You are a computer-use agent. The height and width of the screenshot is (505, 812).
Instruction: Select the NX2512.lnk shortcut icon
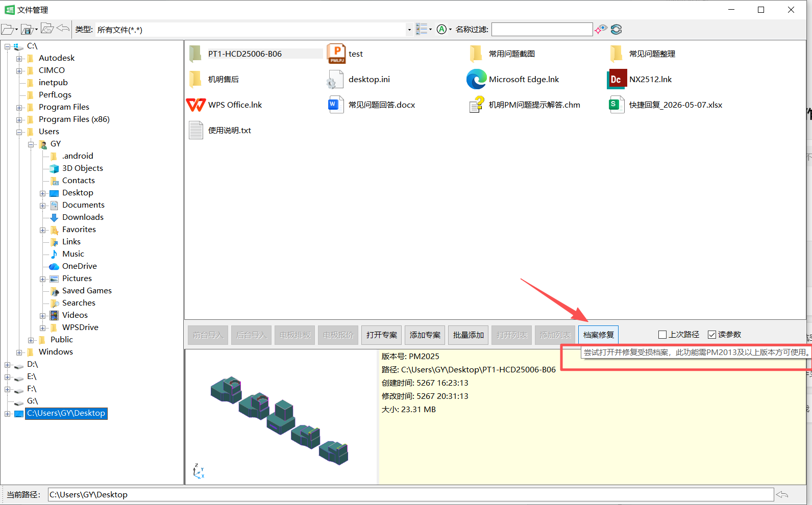[617, 79]
